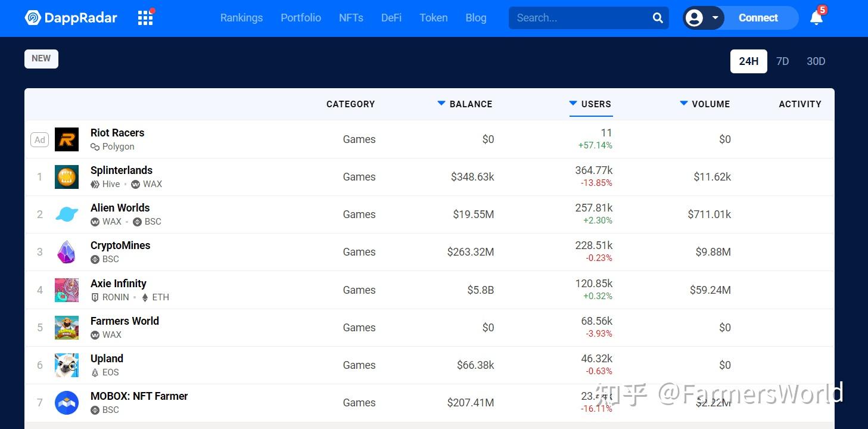The height and width of the screenshot is (429, 868).
Task: Click the NEW badge button
Action: click(41, 58)
